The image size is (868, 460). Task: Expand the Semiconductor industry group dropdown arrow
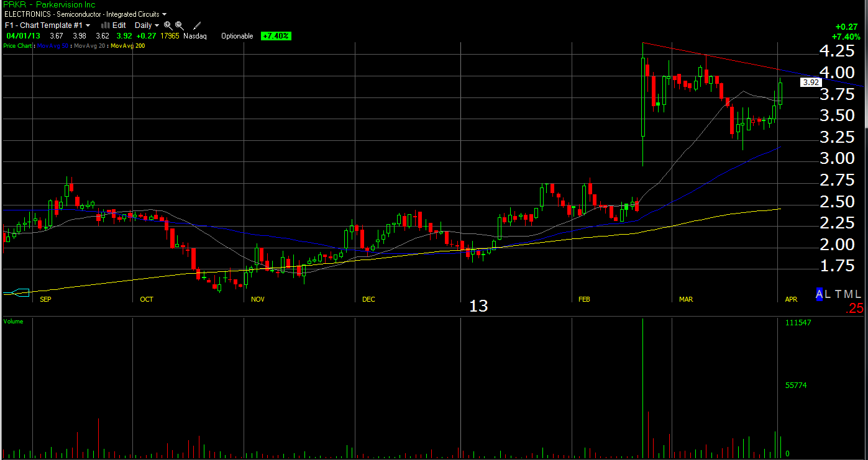coord(164,14)
